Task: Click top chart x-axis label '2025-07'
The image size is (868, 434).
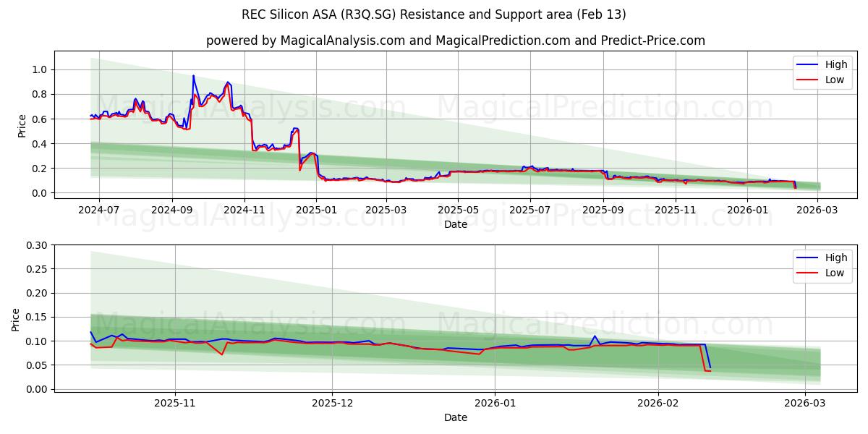Action: click(530, 210)
